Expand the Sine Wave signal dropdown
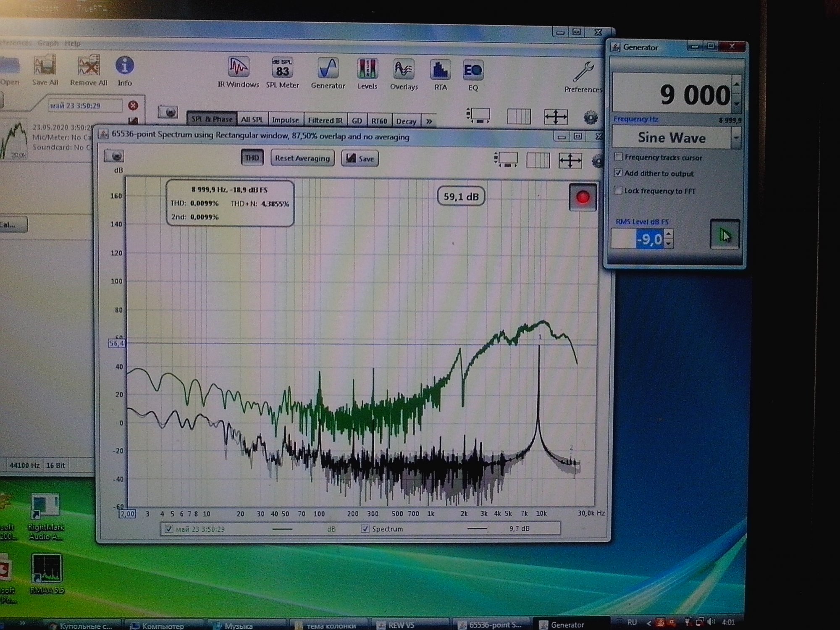This screenshot has width=840, height=630. pos(735,138)
